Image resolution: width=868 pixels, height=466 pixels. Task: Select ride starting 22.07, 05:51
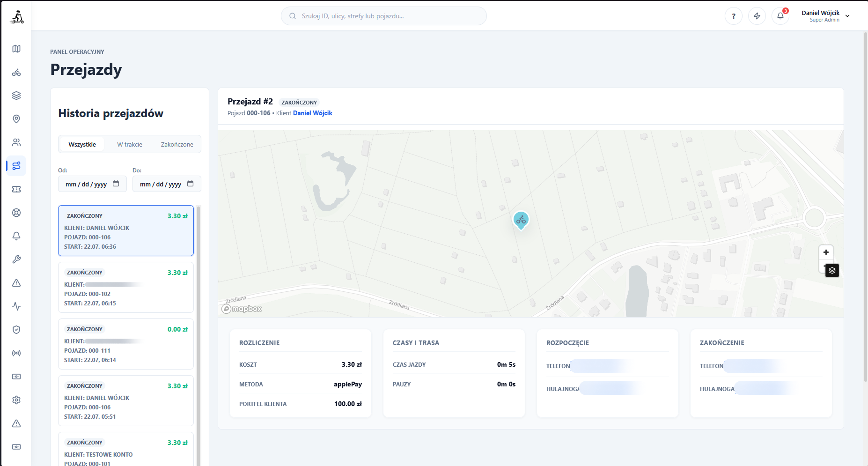(x=126, y=400)
